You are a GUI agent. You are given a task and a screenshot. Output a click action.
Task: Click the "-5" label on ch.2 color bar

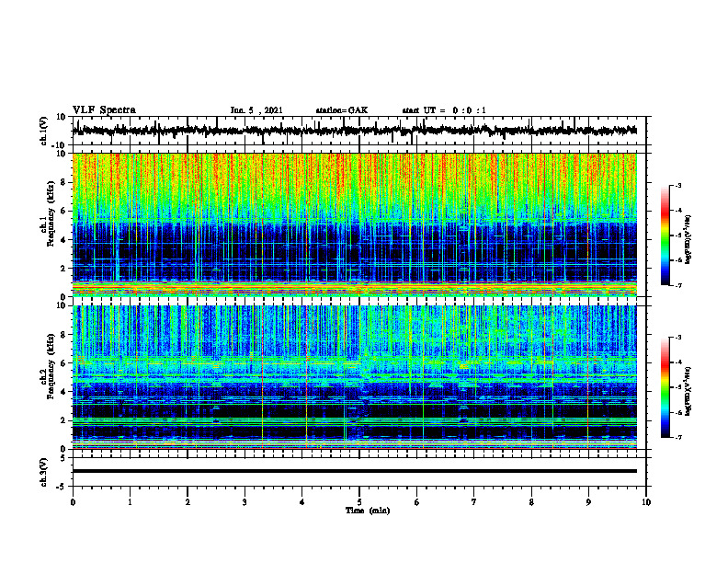(x=677, y=387)
